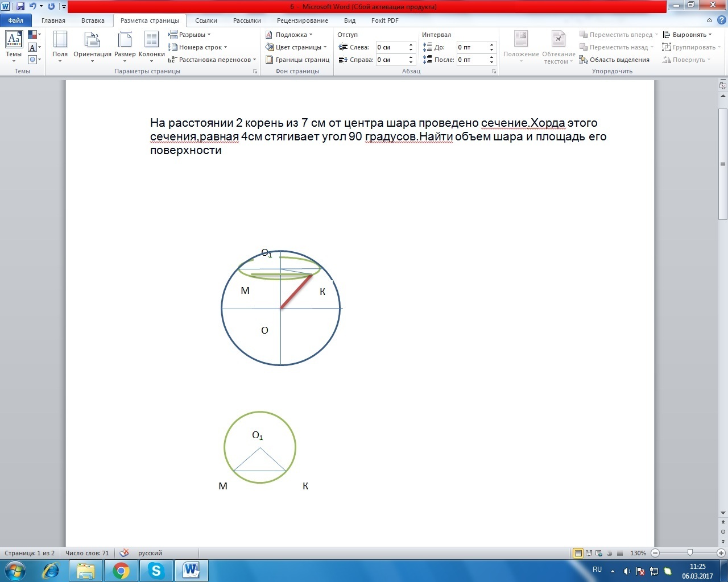The image size is (728, 582).
Task: Open theme fonts dropdown
Action: click(34, 47)
